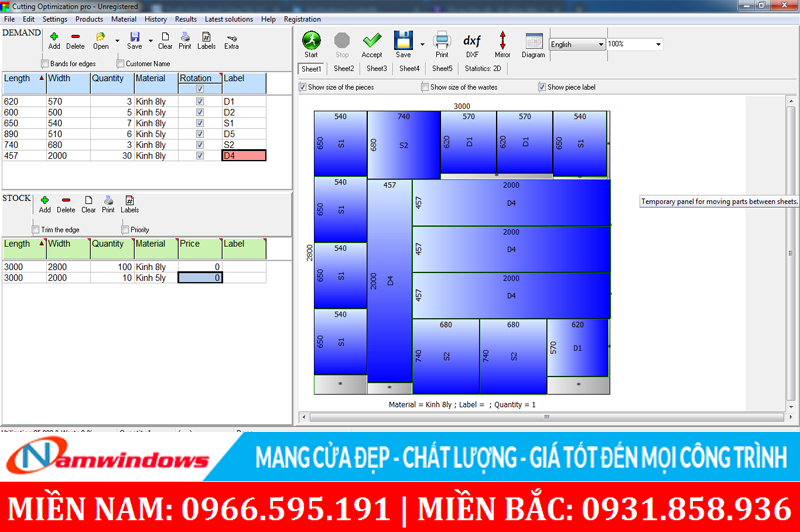
Task: Toggle the Rotation column header checkbox
Action: point(200,89)
